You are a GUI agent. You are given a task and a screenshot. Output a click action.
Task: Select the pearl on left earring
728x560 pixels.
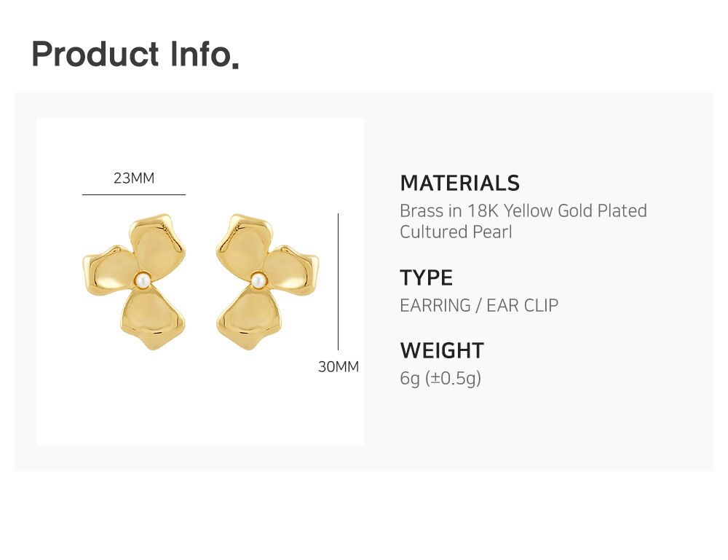[143, 280]
